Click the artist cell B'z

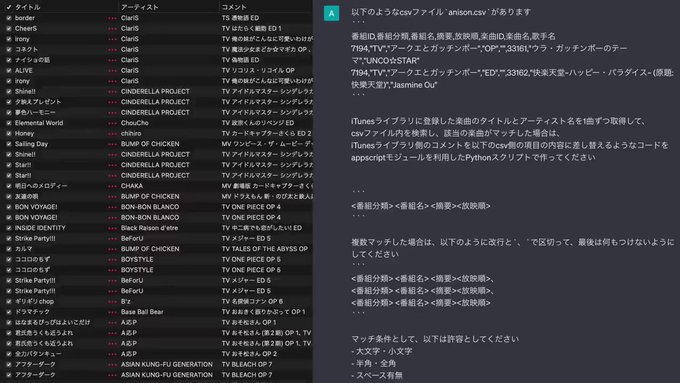point(126,302)
